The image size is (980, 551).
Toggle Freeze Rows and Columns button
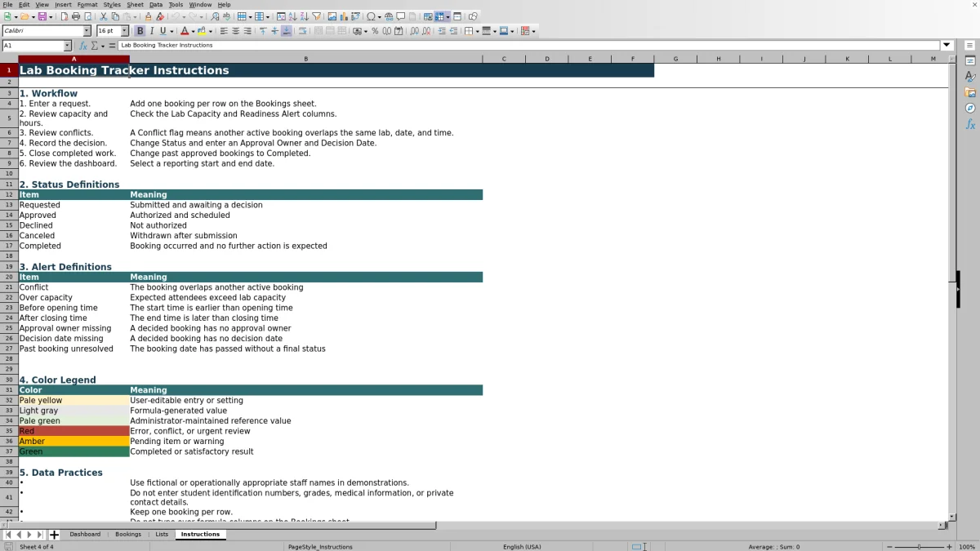[439, 16]
